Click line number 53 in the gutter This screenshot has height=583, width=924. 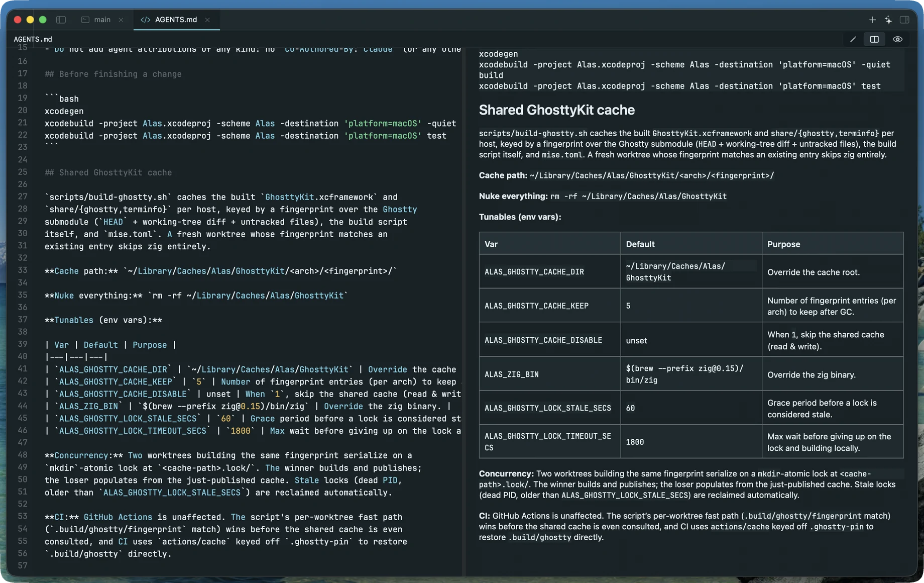[23, 516]
